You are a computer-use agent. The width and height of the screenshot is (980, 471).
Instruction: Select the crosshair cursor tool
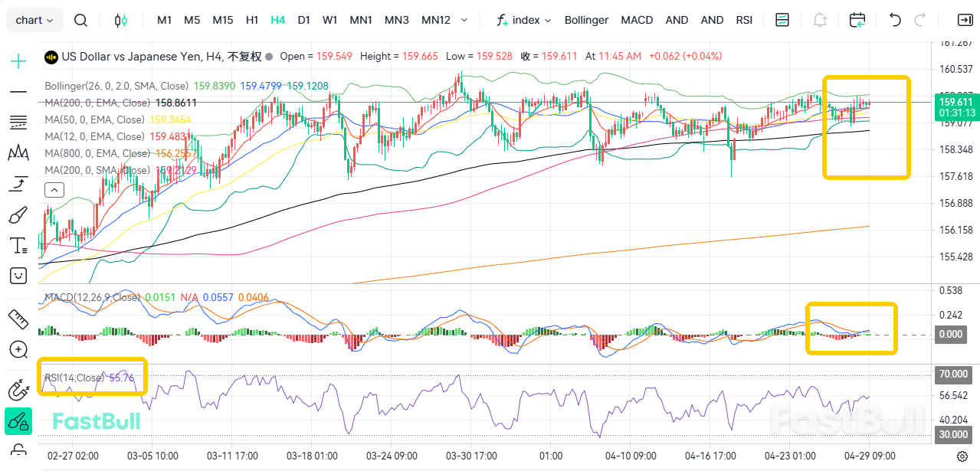pos(18,61)
